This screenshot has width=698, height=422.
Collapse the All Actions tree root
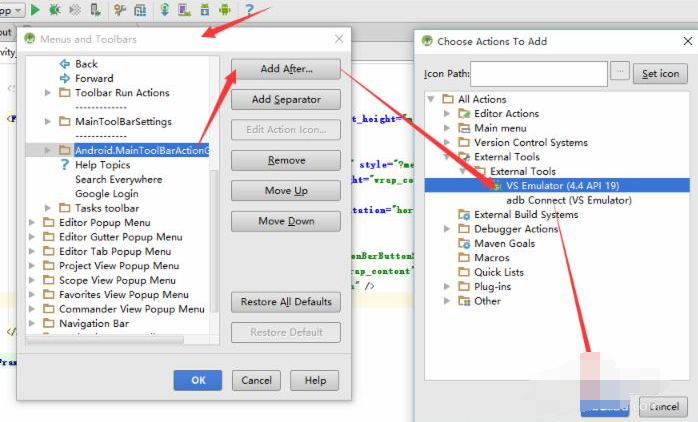(431, 99)
